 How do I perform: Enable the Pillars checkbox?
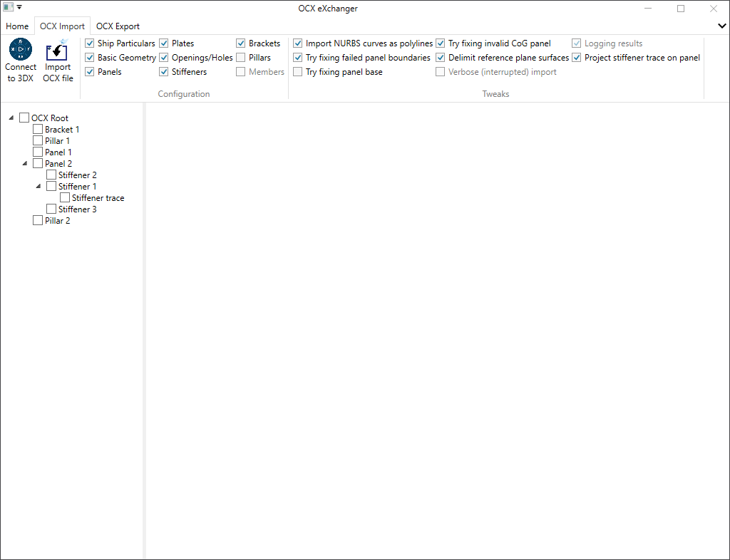(x=241, y=58)
